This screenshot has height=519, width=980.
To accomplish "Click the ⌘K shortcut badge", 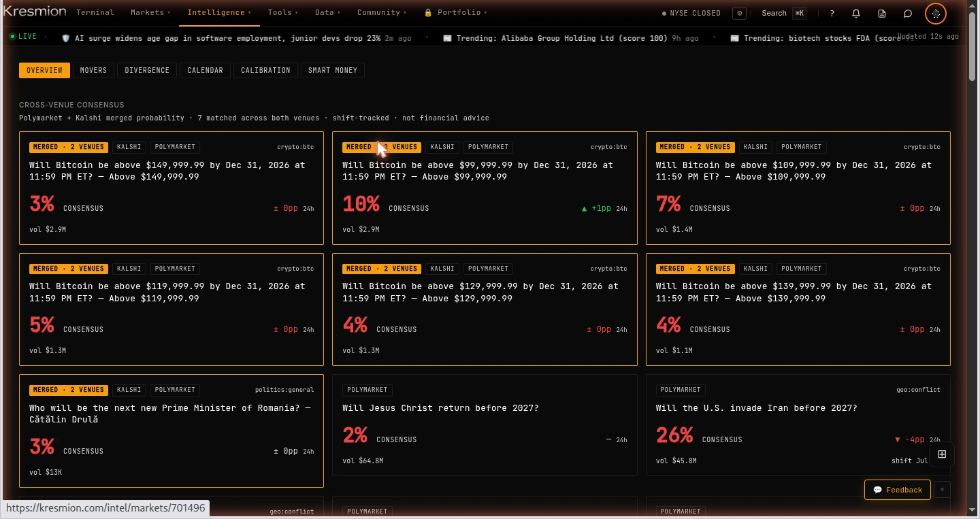I will point(800,13).
